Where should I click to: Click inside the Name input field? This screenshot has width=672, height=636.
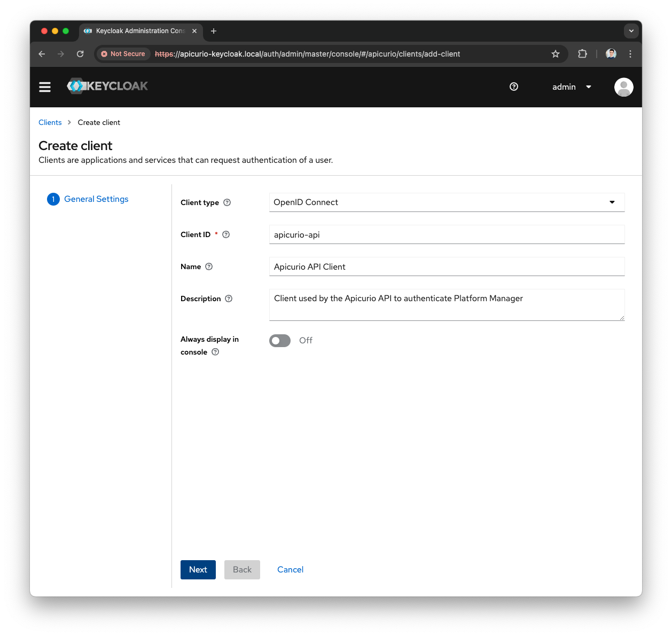pyautogui.click(x=447, y=266)
